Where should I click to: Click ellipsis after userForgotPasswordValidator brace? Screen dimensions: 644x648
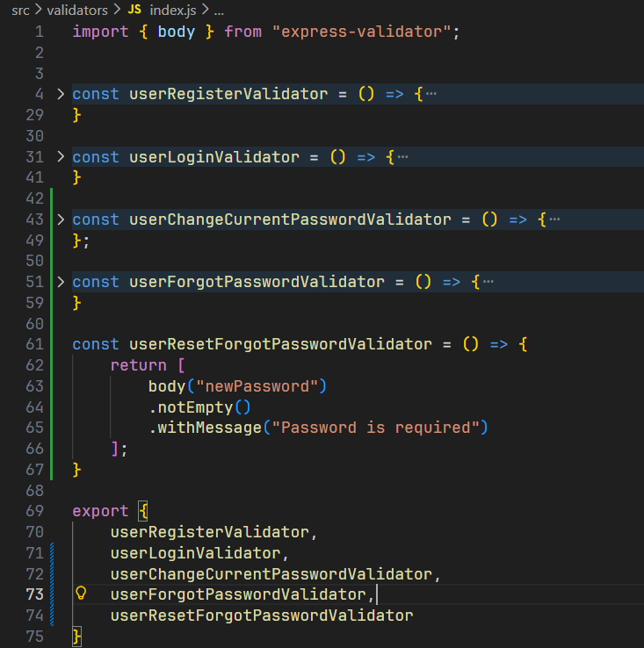(x=488, y=282)
